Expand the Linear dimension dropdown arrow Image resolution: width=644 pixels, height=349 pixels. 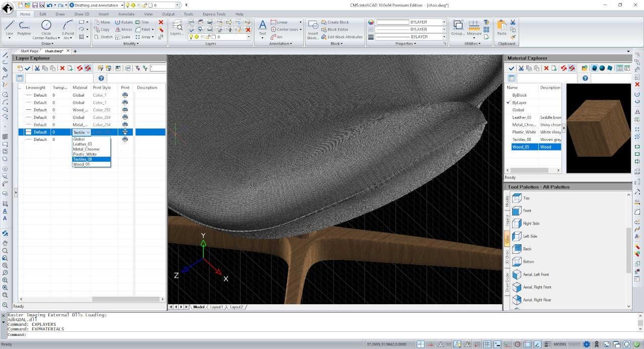click(x=300, y=22)
